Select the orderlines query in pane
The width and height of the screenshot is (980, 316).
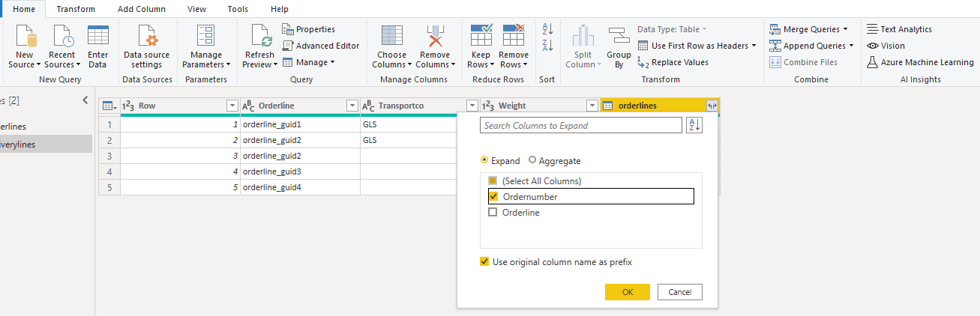(x=46, y=127)
